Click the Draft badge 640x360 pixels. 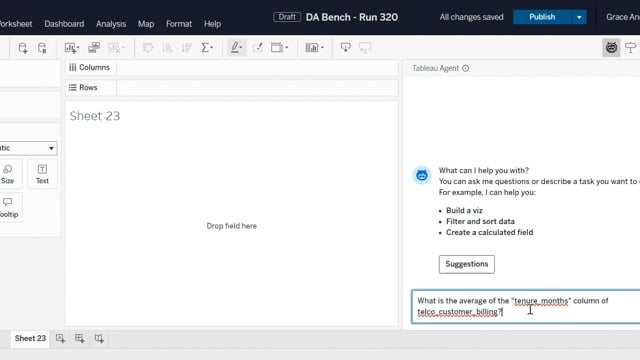coord(287,17)
